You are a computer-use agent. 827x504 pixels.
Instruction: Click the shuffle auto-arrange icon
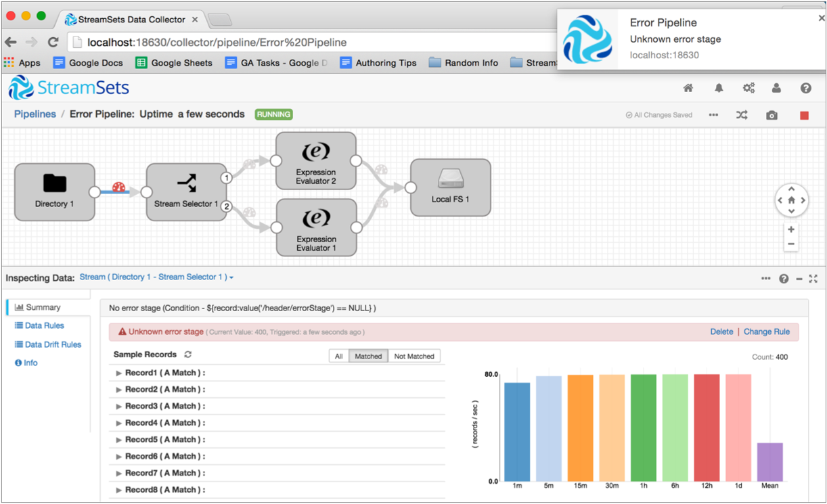click(x=742, y=116)
